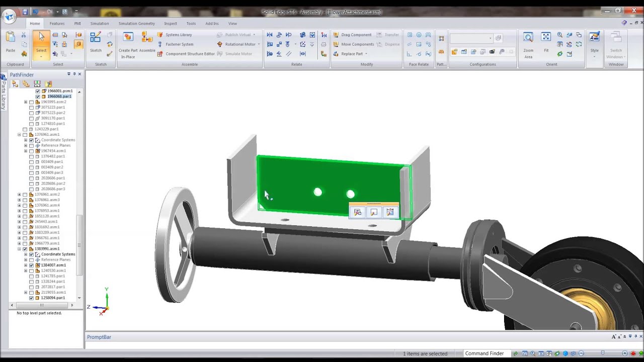Expand the Select button dropdown arrow
Image resolution: width=644 pixels, height=362 pixels.
(x=41, y=56)
